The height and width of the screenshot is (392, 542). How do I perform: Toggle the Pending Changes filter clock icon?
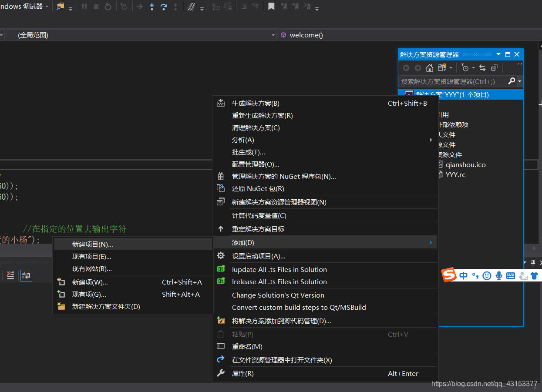click(x=465, y=68)
